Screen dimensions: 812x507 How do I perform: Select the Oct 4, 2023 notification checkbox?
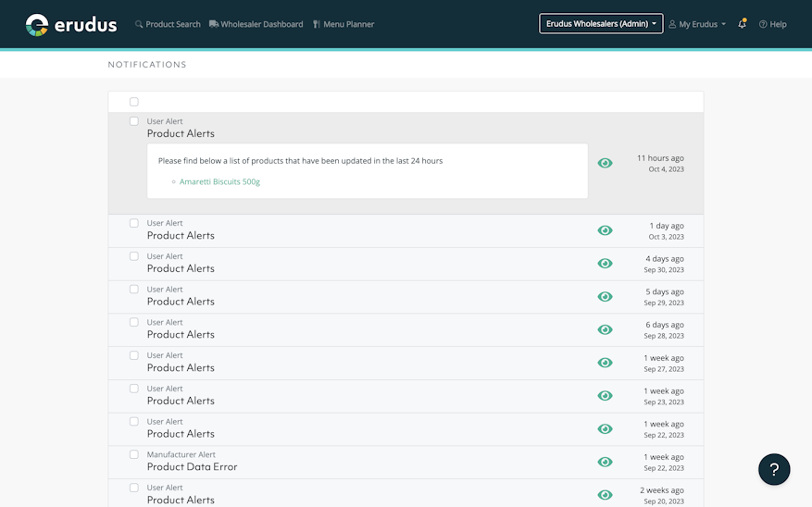134,121
